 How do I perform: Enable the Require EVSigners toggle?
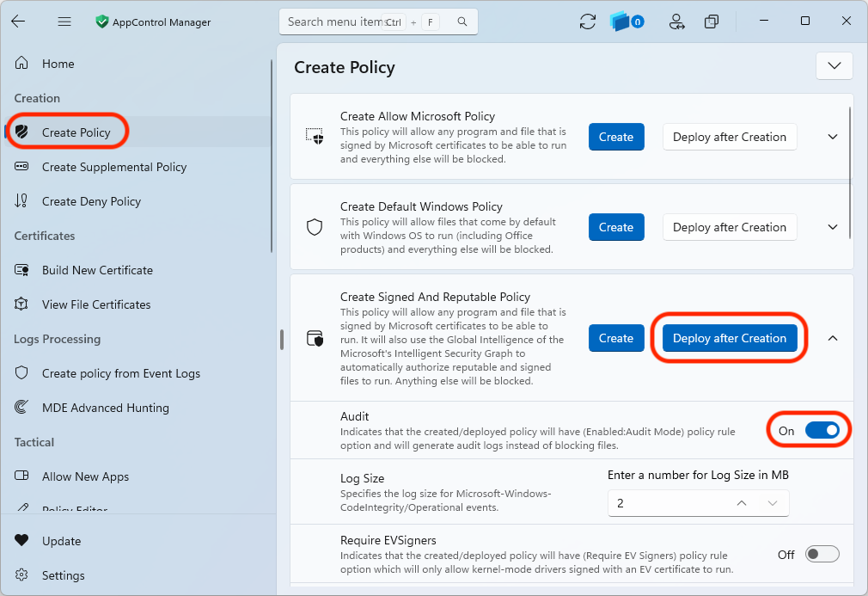click(822, 554)
